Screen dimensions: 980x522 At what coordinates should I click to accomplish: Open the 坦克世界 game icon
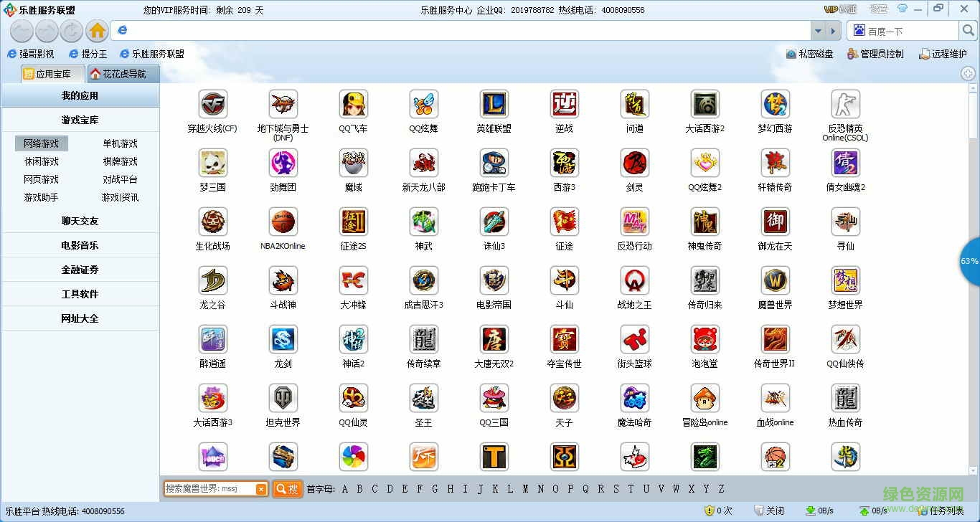pyautogui.click(x=283, y=399)
